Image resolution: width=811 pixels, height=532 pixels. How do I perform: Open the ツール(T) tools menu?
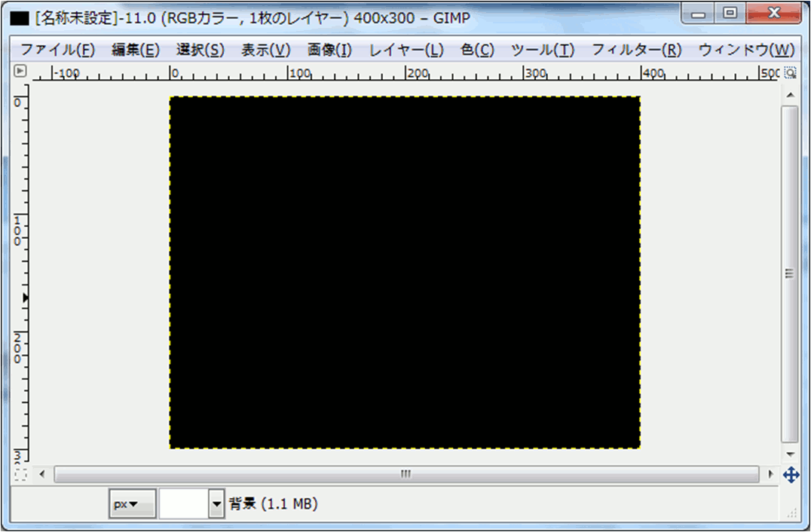[x=542, y=50]
